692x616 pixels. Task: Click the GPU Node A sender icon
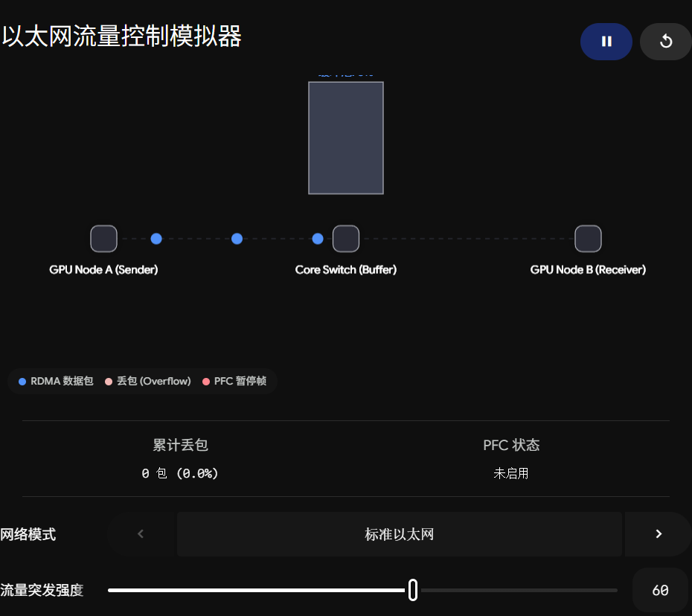103,239
